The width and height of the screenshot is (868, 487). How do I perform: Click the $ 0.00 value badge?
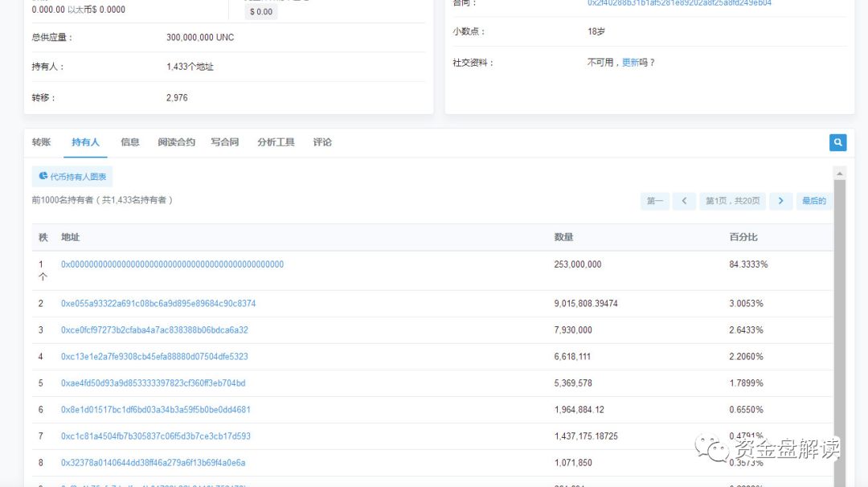coord(261,11)
